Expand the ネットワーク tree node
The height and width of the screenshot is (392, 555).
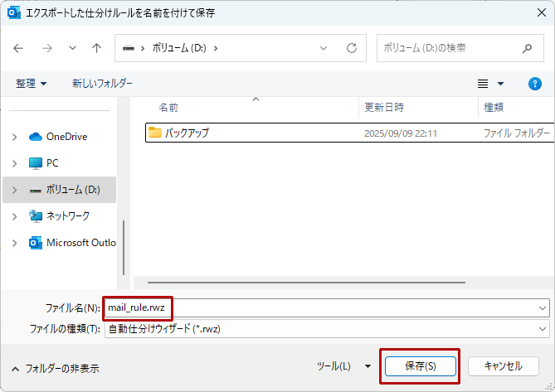(x=14, y=216)
